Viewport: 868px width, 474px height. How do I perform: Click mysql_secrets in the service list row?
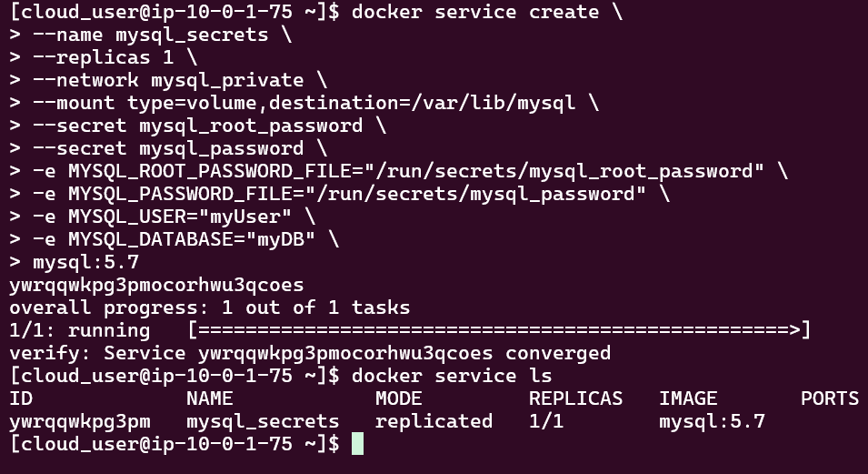(x=263, y=421)
